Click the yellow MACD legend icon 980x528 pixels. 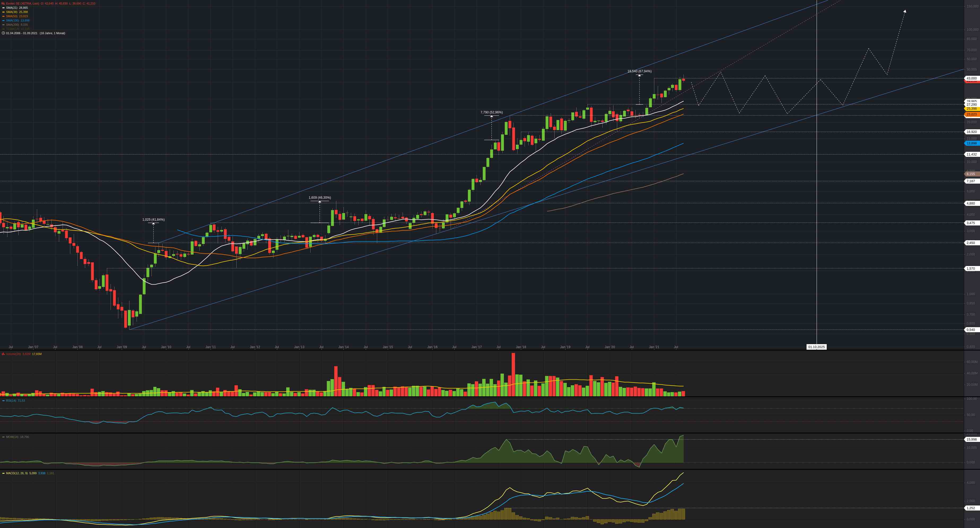tap(3, 473)
